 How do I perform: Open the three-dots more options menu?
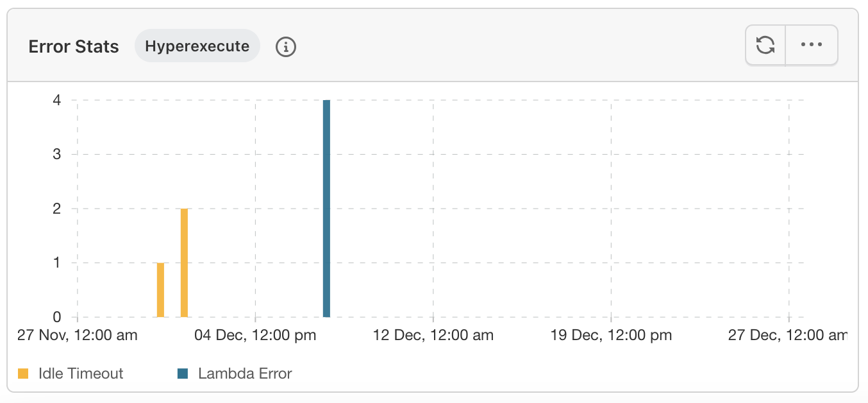coord(812,45)
